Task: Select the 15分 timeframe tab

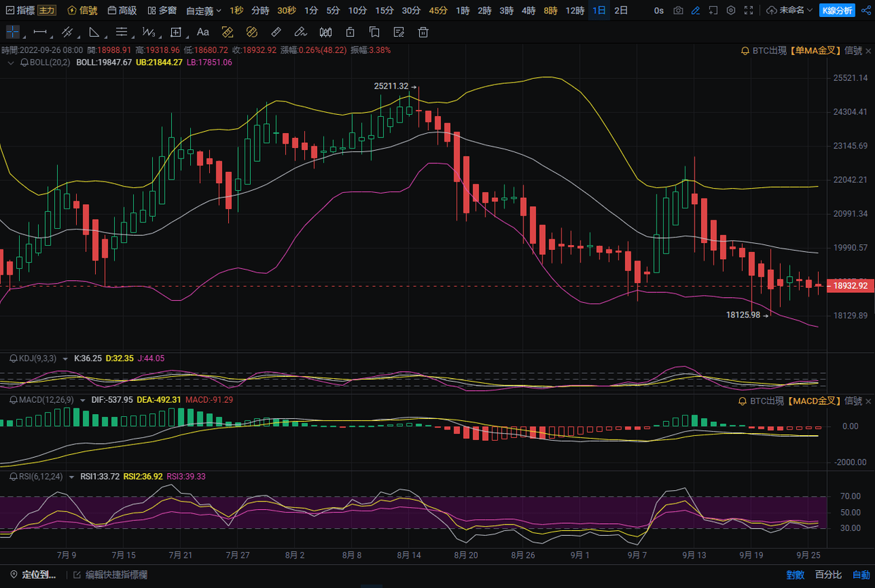Action: click(x=384, y=11)
